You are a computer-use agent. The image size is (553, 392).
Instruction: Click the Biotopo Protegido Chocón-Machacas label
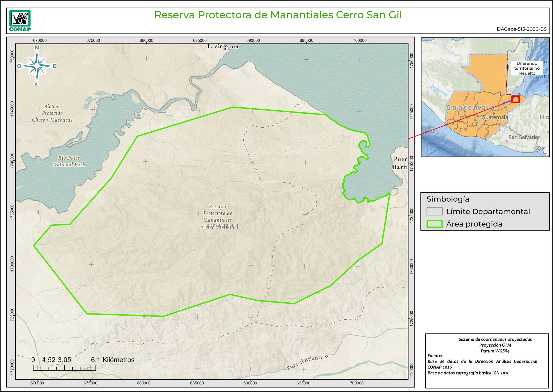(52, 113)
